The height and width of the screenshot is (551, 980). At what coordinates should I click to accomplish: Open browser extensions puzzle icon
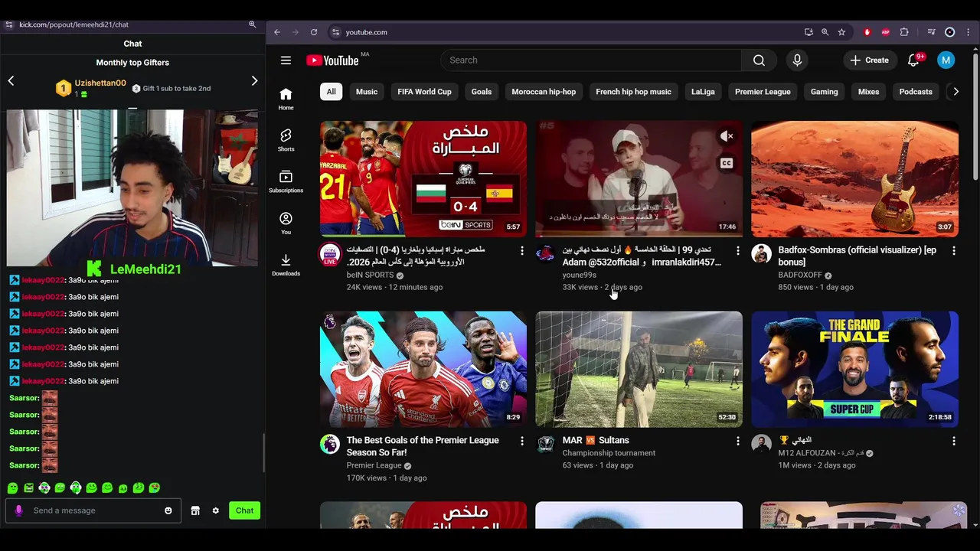(904, 32)
